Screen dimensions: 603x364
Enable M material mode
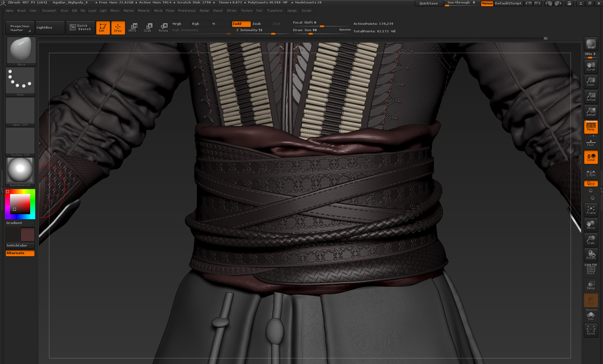(x=220, y=24)
